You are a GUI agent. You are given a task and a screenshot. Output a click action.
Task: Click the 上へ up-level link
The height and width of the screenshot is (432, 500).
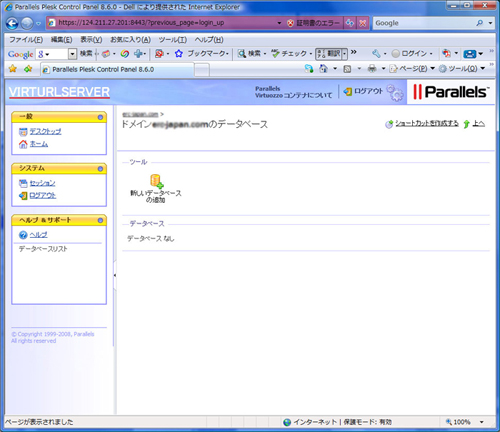point(479,124)
